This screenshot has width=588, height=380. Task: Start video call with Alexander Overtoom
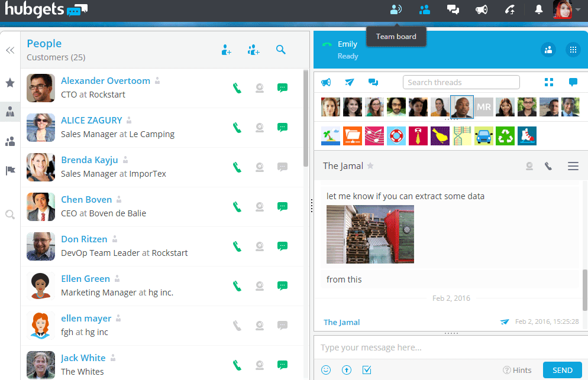260,88
